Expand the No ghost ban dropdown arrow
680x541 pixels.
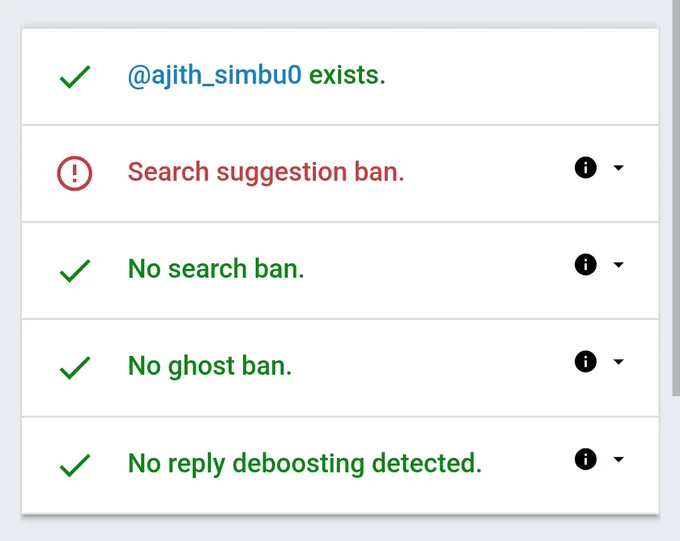click(x=618, y=361)
